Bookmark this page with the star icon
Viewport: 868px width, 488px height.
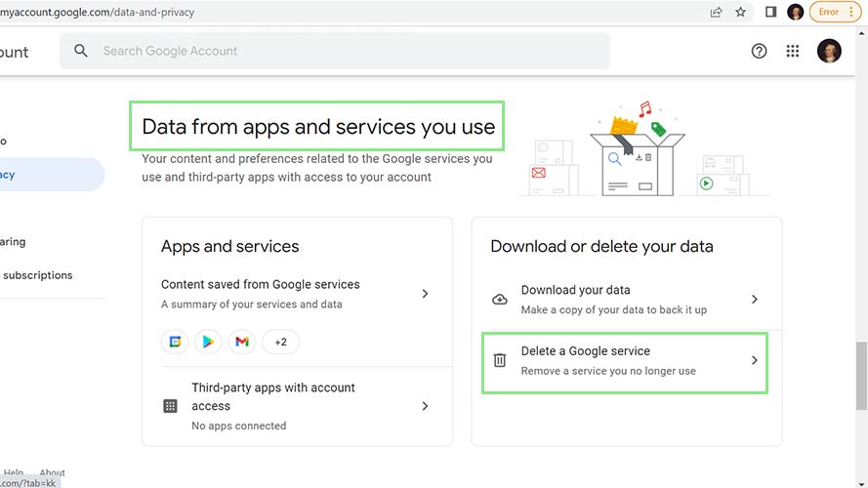(740, 12)
